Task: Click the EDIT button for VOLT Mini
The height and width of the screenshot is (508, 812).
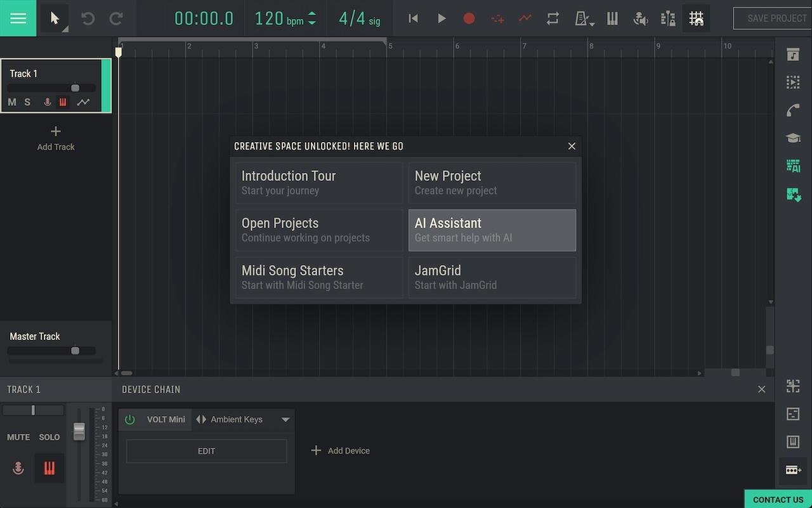Action: click(206, 451)
